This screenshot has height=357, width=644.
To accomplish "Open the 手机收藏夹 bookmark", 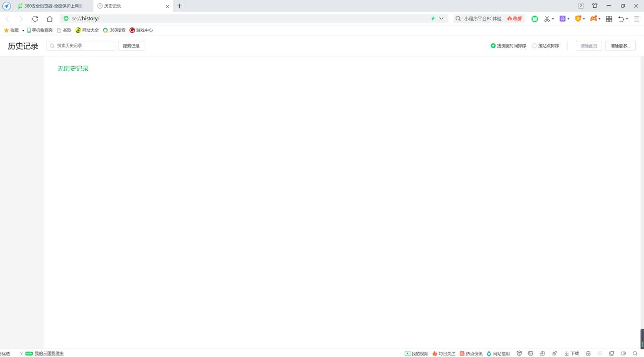I will pos(39,30).
